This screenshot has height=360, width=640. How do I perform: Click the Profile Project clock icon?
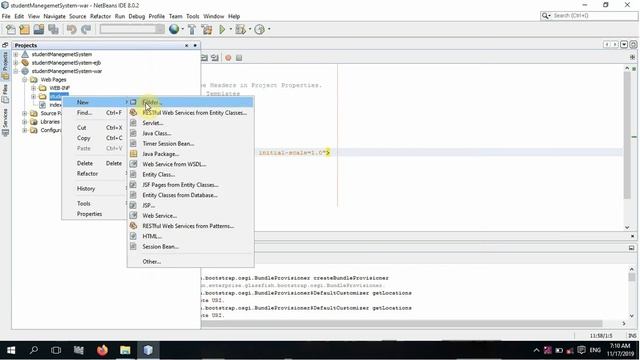(x=260, y=29)
